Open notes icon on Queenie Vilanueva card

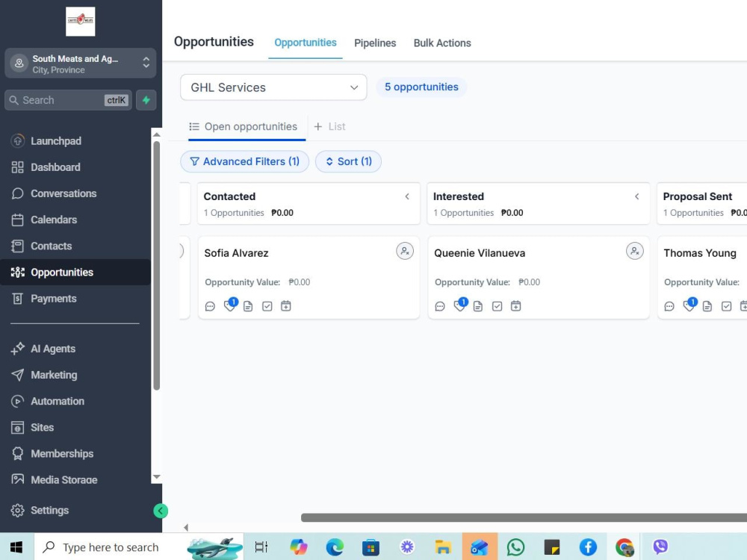pyautogui.click(x=478, y=306)
